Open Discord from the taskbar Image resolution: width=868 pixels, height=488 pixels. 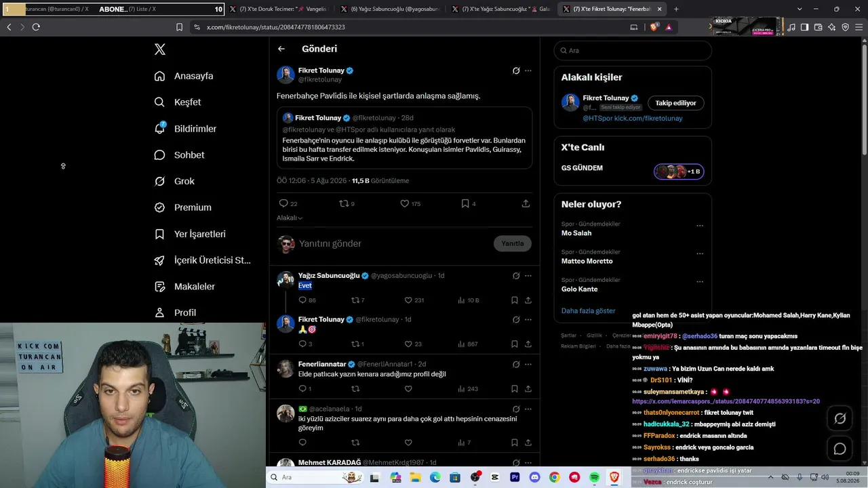tap(534, 477)
